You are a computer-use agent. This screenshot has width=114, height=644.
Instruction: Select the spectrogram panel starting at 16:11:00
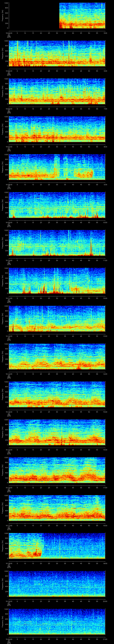pos(57,281)
